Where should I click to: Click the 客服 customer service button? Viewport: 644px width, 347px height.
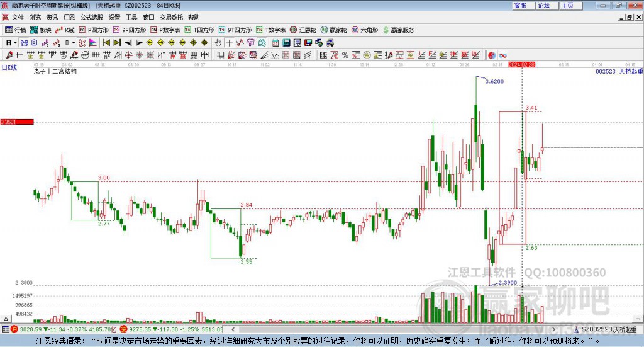coord(523,5)
